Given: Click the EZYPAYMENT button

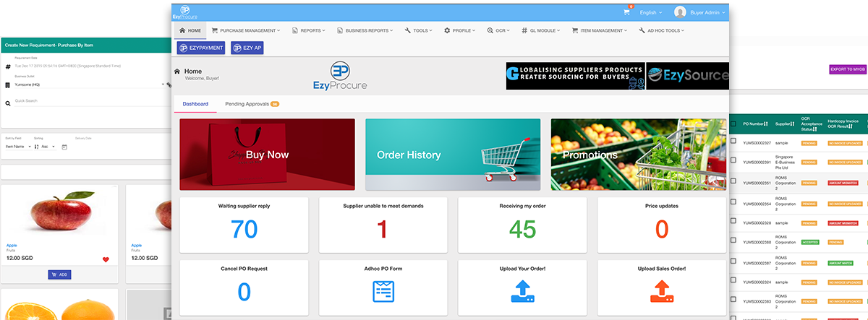Looking at the screenshot, I should click(x=200, y=48).
